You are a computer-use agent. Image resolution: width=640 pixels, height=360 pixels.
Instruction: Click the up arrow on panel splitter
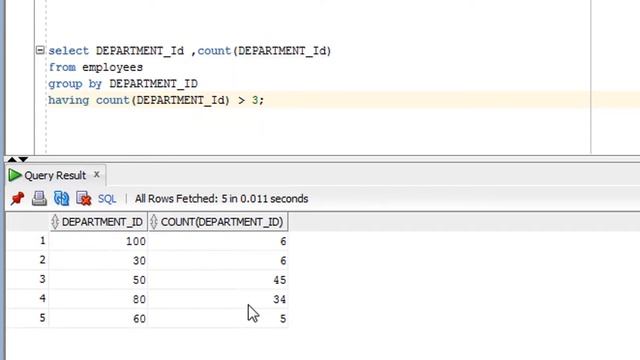[x=12, y=159]
